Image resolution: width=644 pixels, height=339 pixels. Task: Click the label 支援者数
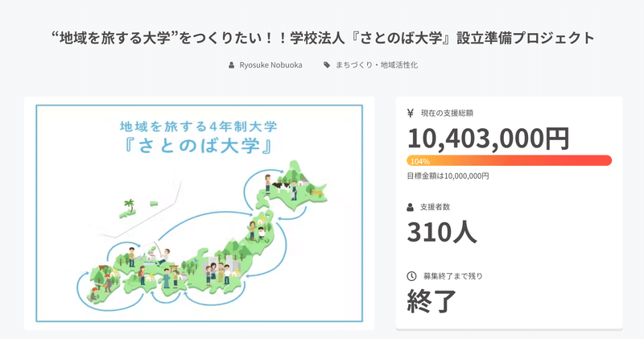tap(435, 207)
